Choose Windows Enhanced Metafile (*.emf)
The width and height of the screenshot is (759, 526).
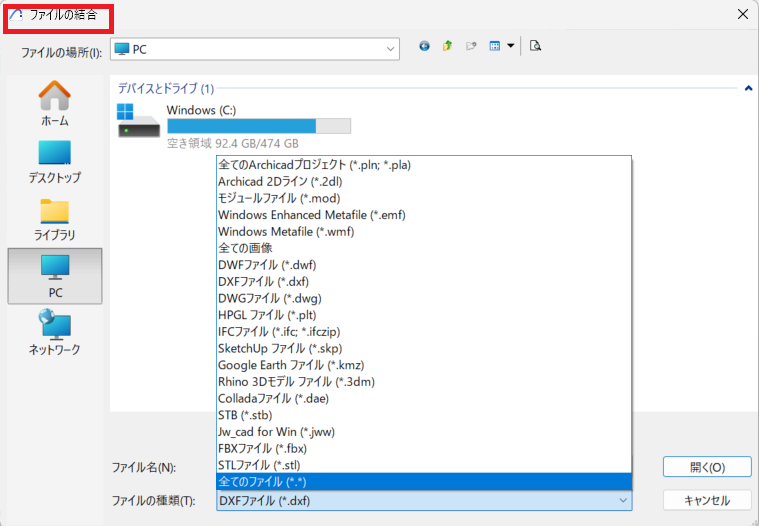click(424, 215)
